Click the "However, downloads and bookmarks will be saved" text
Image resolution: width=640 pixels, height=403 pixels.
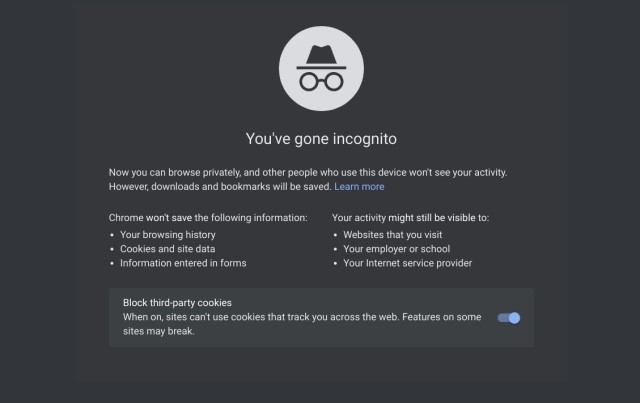coord(219,187)
